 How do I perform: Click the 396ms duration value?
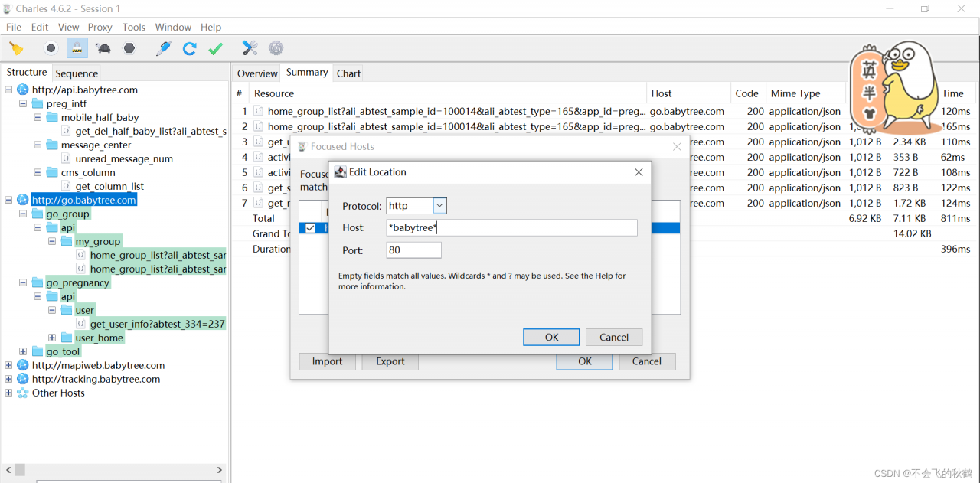tap(955, 249)
